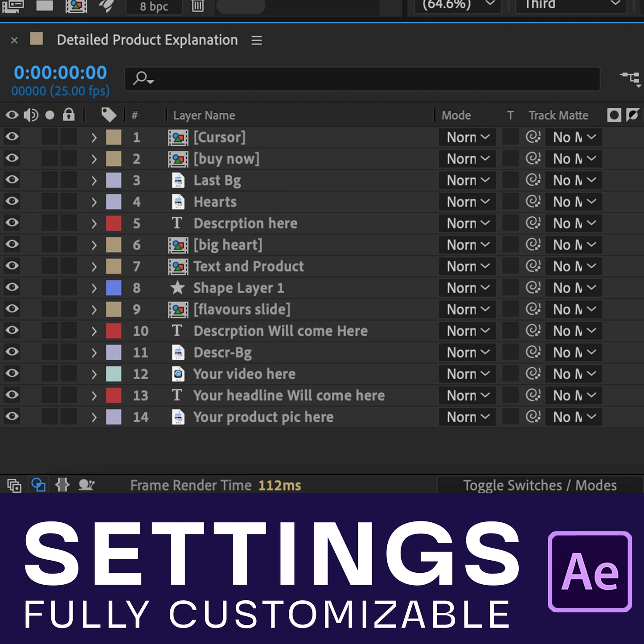Open track matte dropdown for Descr-Bg layer
The image size is (644, 644).
(574, 353)
